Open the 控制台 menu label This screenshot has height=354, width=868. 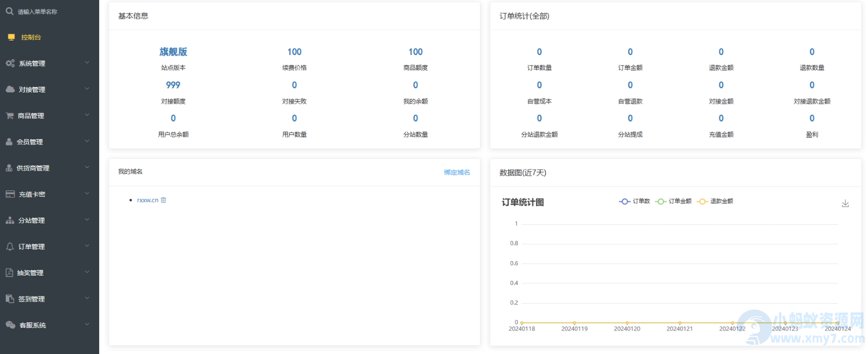[x=31, y=37]
